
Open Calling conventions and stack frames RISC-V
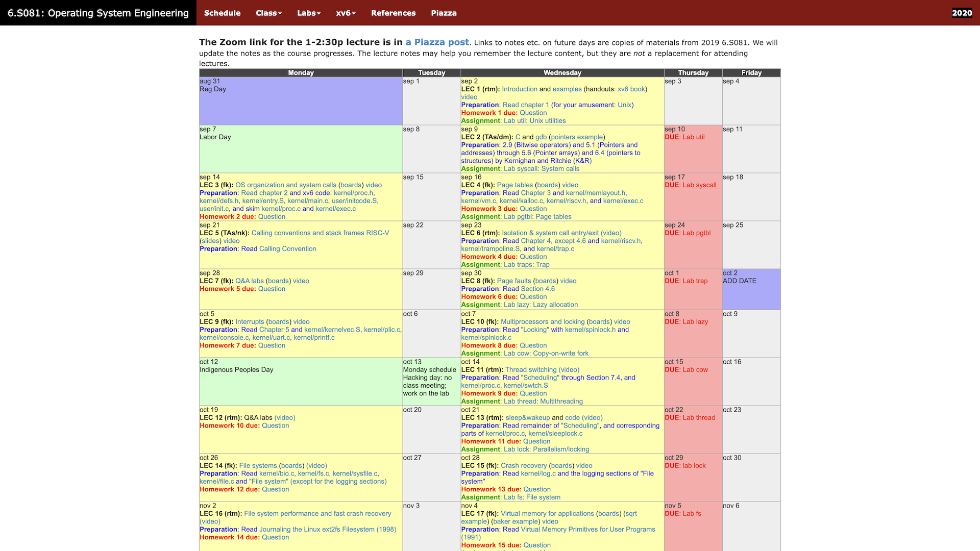[320, 233]
